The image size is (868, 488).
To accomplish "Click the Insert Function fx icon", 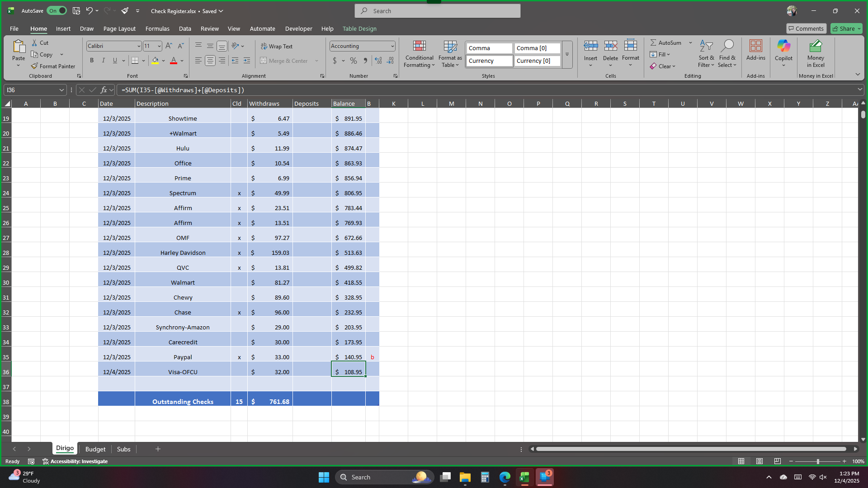I will [x=104, y=90].
